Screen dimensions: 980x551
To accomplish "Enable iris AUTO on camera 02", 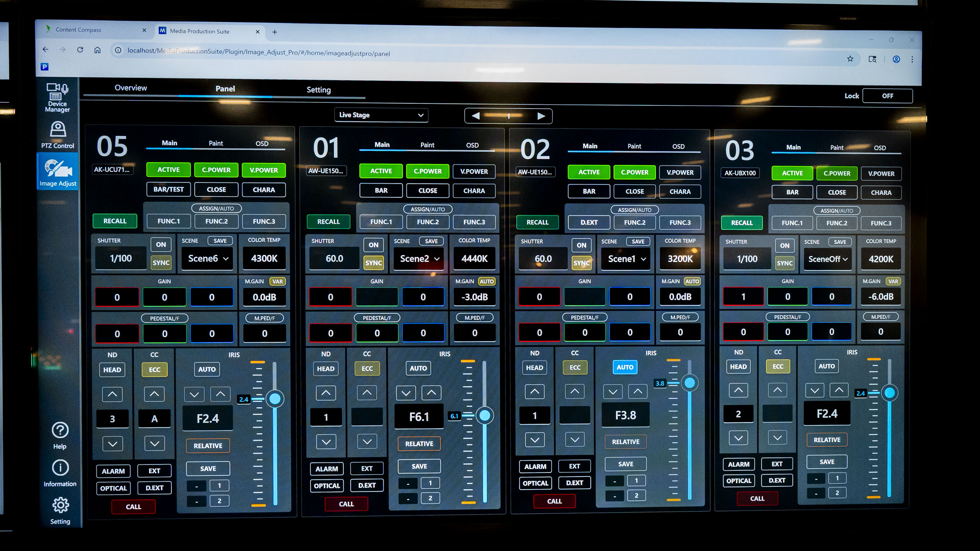I will (x=624, y=367).
